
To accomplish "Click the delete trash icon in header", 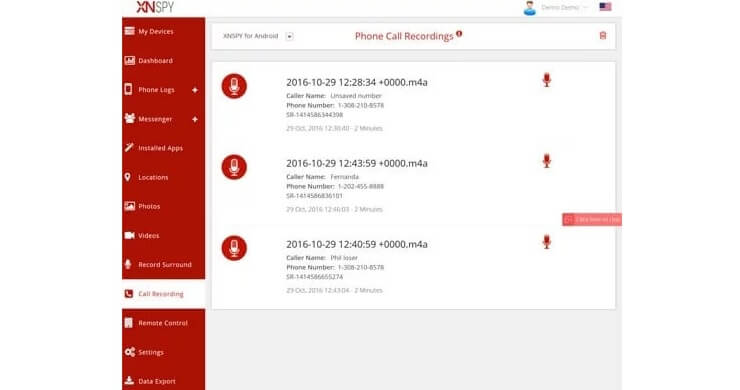I will 603,36.
